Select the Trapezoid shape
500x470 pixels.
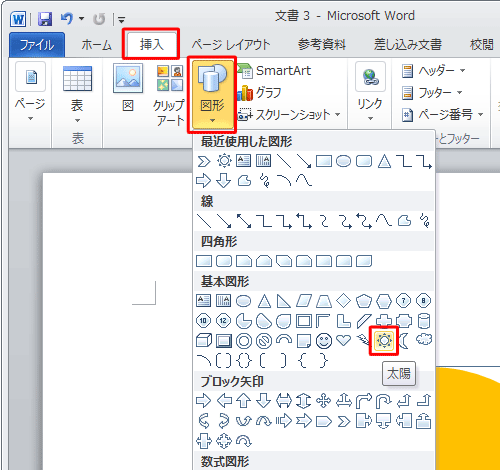(324, 301)
